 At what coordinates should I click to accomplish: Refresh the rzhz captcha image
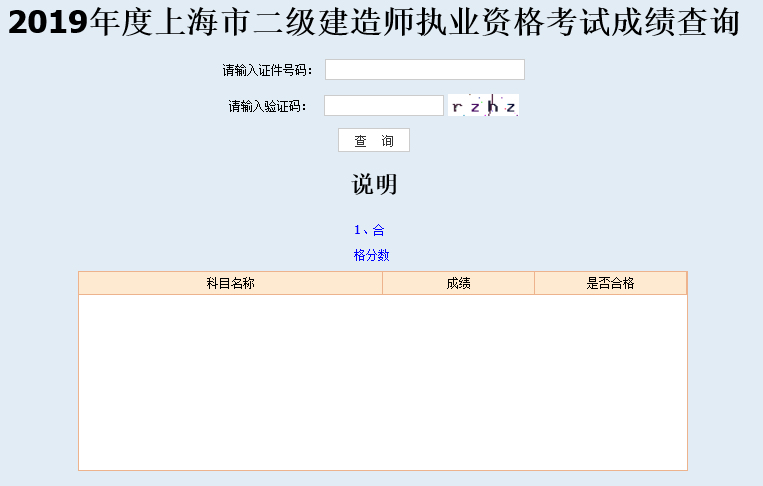[x=483, y=106]
